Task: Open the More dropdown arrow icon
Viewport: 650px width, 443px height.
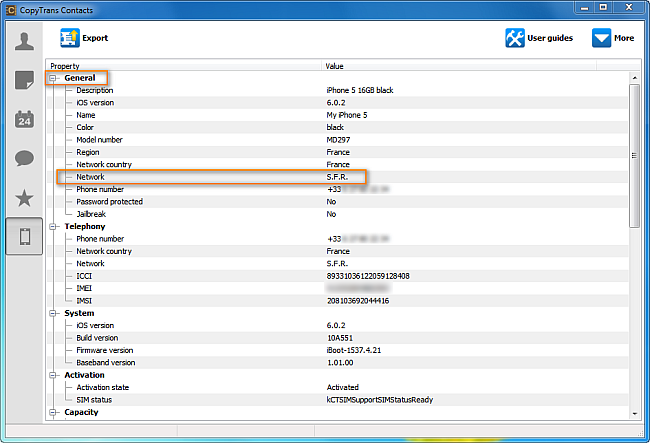Action: pos(601,38)
